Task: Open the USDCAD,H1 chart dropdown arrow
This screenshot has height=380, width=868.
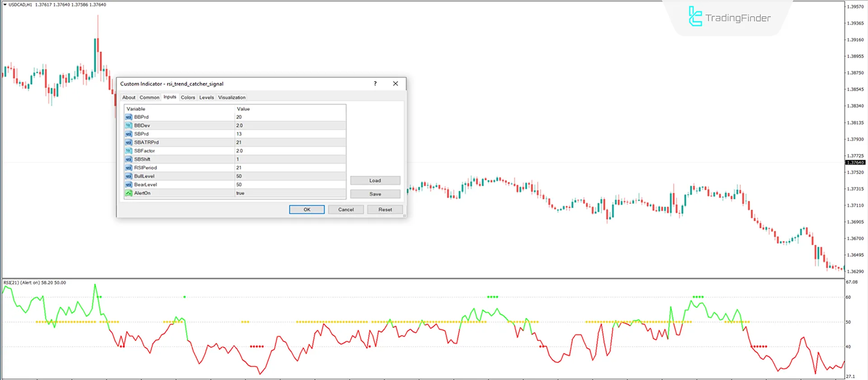Action: pos(5,5)
